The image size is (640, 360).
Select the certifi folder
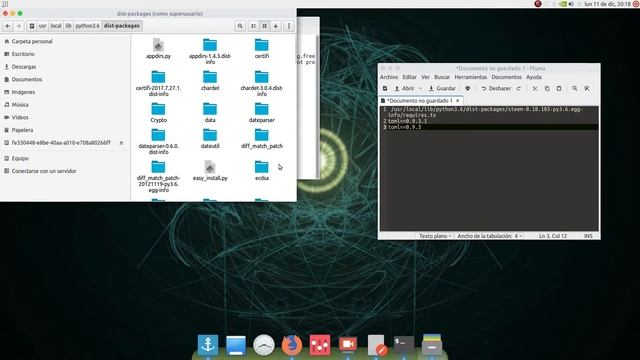(x=262, y=49)
